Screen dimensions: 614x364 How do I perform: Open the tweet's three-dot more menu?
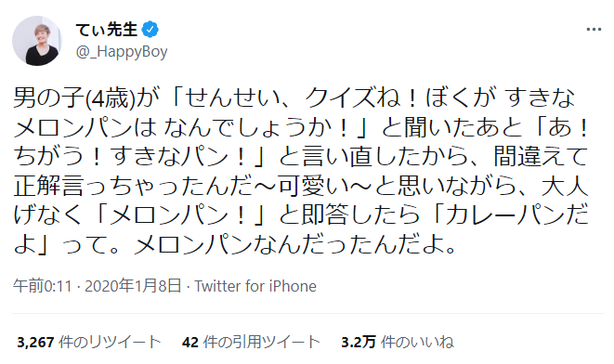594,30
